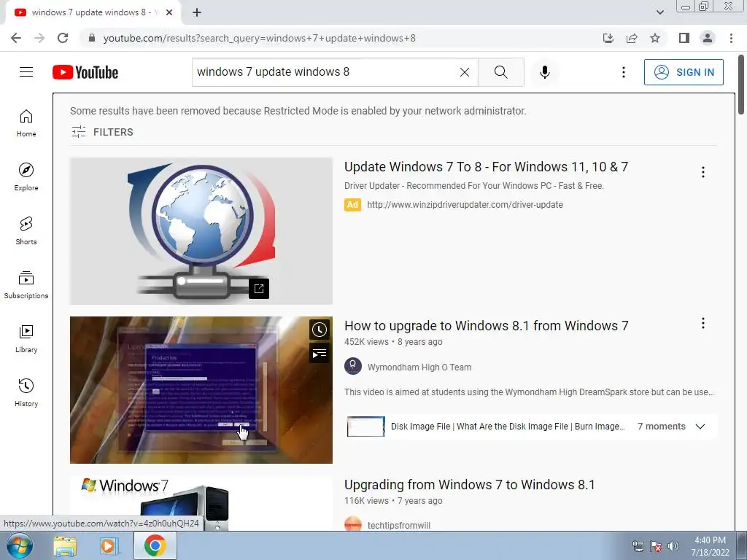Clear the search box with the X
Viewport: 747px width, 560px height.
point(465,72)
